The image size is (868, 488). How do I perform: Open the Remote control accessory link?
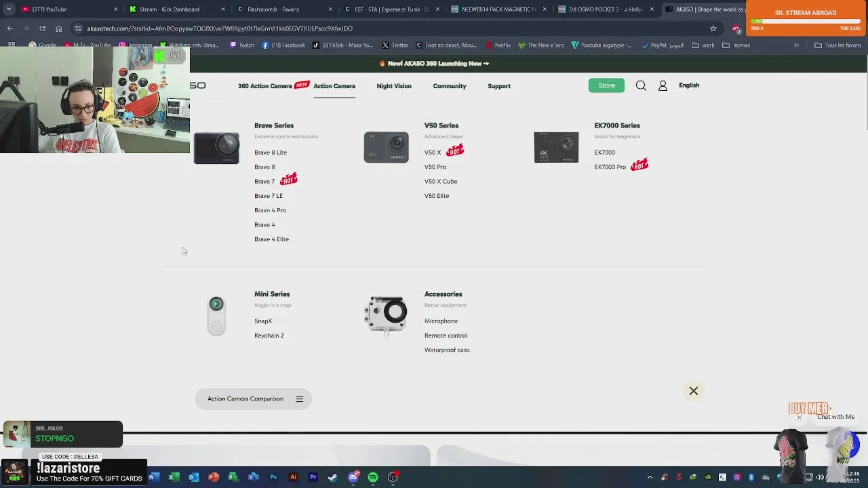pyautogui.click(x=446, y=335)
